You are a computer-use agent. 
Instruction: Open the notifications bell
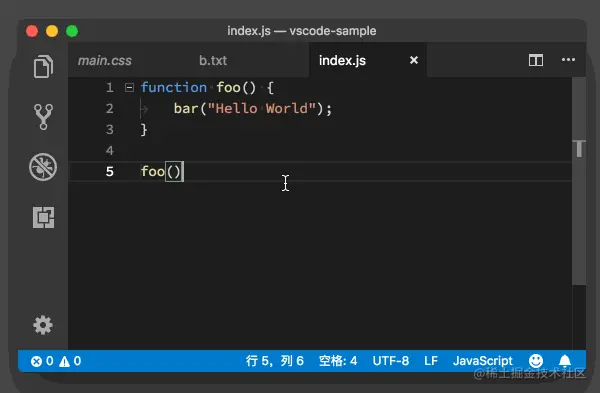tap(565, 360)
